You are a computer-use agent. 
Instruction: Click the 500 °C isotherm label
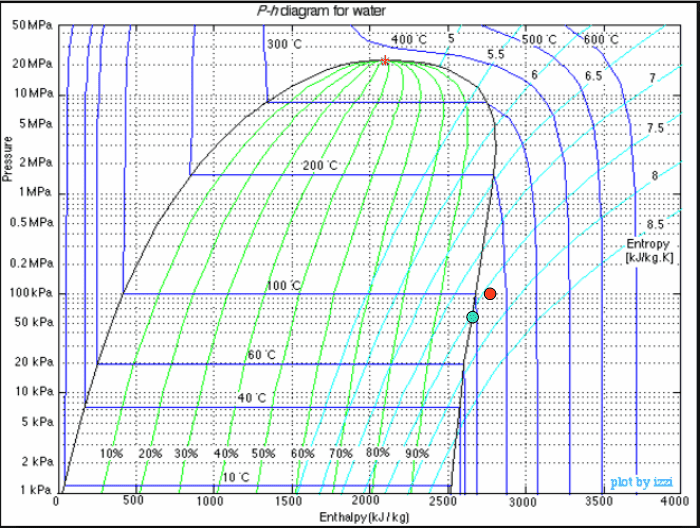click(x=539, y=40)
